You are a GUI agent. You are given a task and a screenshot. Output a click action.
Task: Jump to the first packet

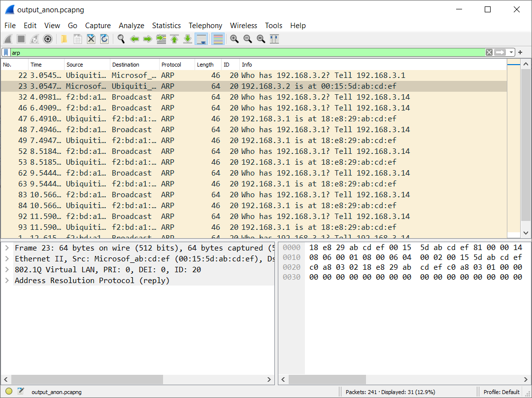[x=174, y=39]
